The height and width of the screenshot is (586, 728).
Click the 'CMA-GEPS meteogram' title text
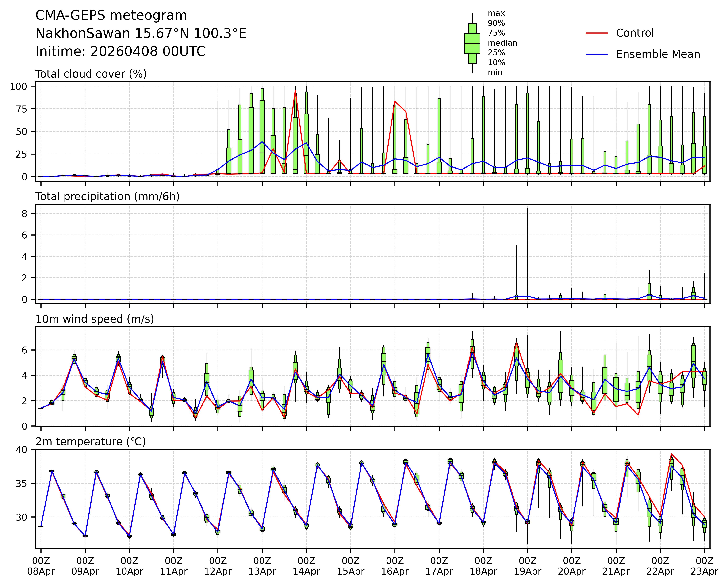111,15
